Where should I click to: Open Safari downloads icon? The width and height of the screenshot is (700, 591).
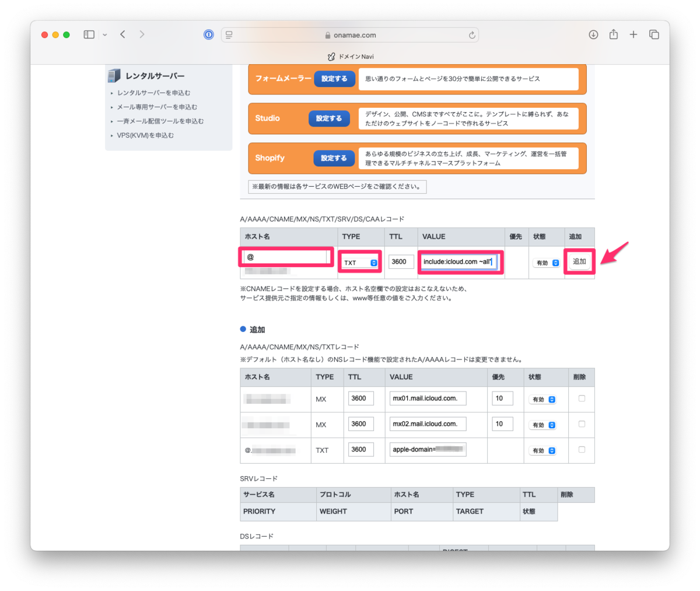click(593, 34)
